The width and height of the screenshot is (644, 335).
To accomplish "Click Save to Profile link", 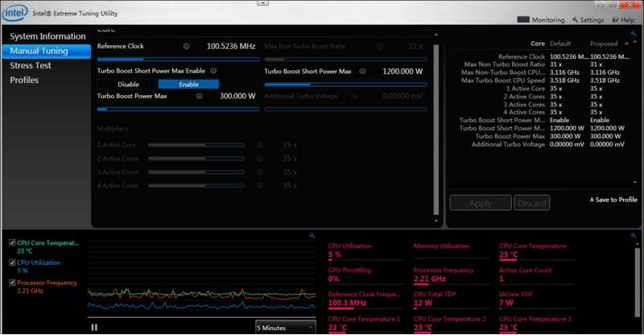I will point(614,200).
